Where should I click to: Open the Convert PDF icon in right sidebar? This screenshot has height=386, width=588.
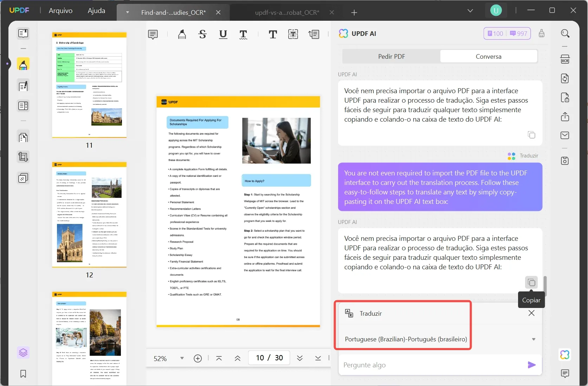click(x=565, y=78)
